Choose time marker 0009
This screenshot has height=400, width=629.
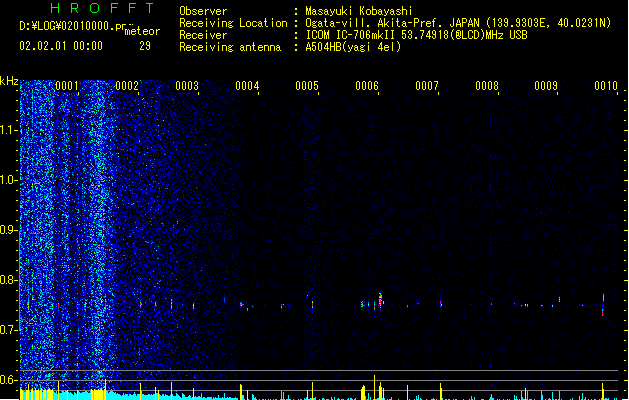pos(546,86)
